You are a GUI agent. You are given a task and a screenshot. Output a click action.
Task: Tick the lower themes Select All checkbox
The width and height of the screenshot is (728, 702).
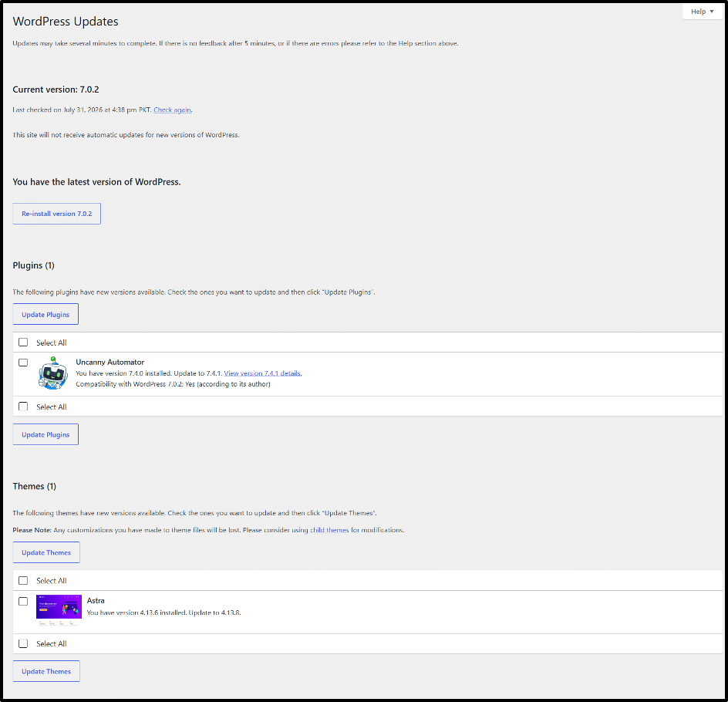pos(23,643)
